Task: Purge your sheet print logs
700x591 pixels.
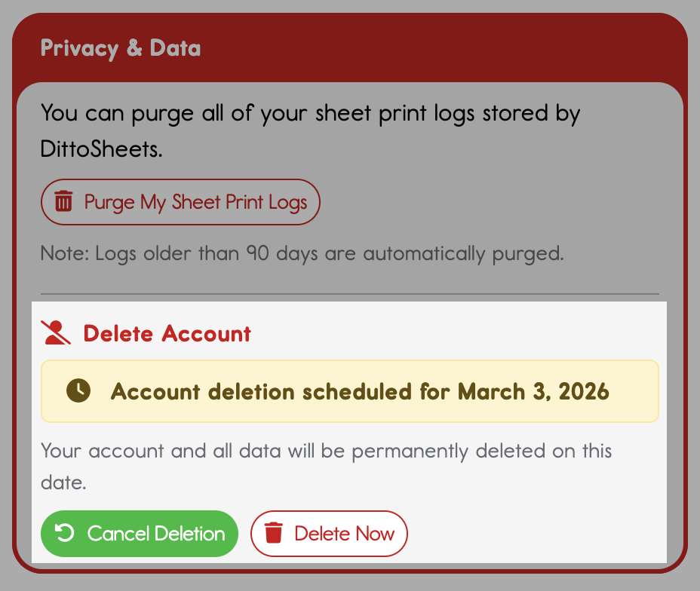Action: coord(180,202)
